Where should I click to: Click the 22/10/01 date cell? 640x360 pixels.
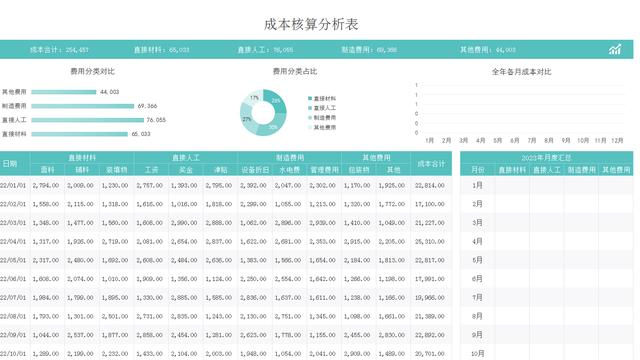[14, 353]
